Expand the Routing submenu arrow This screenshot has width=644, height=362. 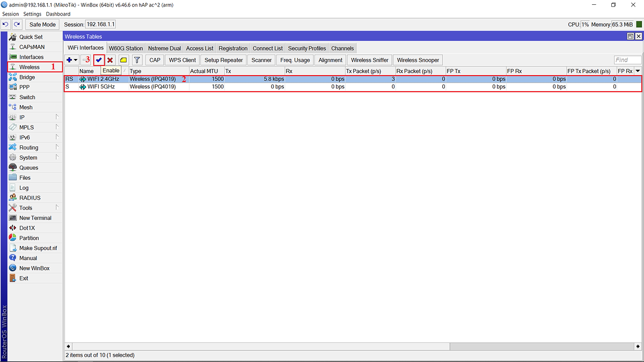coord(57,147)
